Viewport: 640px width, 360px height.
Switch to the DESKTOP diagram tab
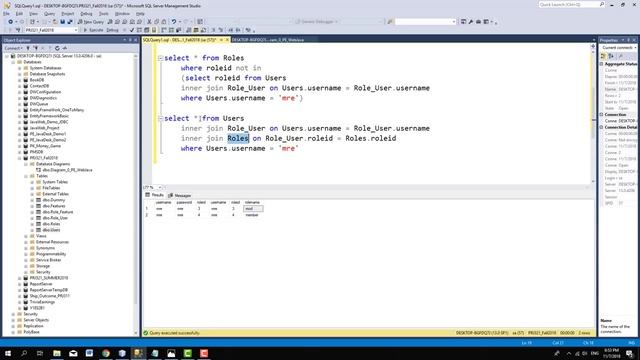pyautogui.click(x=268, y=40)
